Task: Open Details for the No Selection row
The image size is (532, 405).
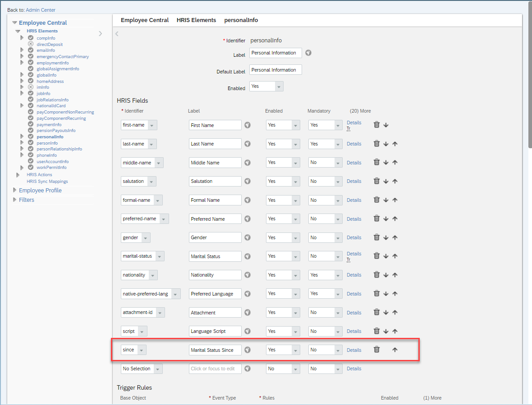Action: coord(354,369)
